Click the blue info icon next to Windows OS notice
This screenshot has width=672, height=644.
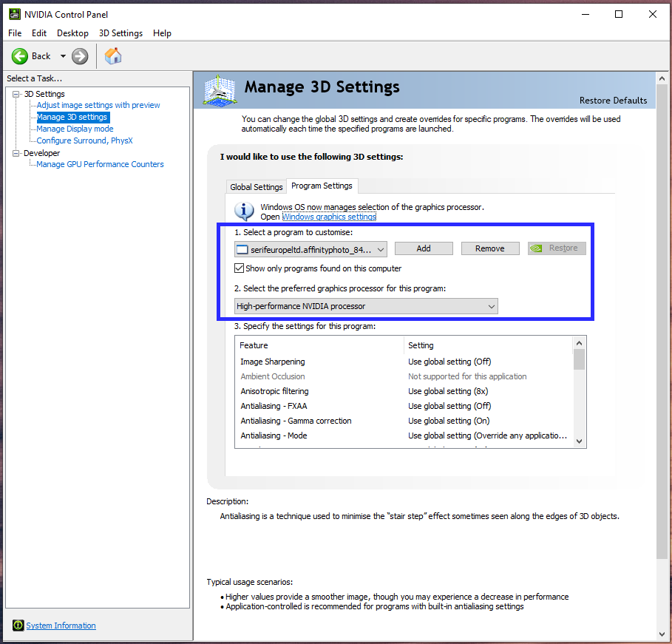point(244,211)
